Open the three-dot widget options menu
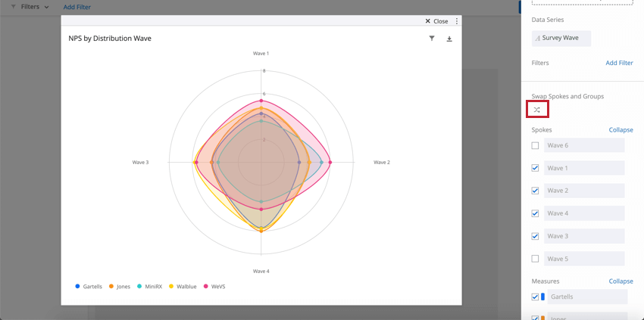The height and width of the screenshot is (320, 644). pyautogui.click(x=457, y=21)
